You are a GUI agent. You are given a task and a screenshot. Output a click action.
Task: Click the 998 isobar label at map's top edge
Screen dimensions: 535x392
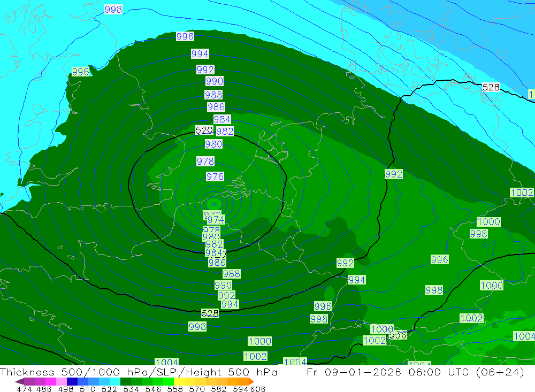[x=113, y=9]
